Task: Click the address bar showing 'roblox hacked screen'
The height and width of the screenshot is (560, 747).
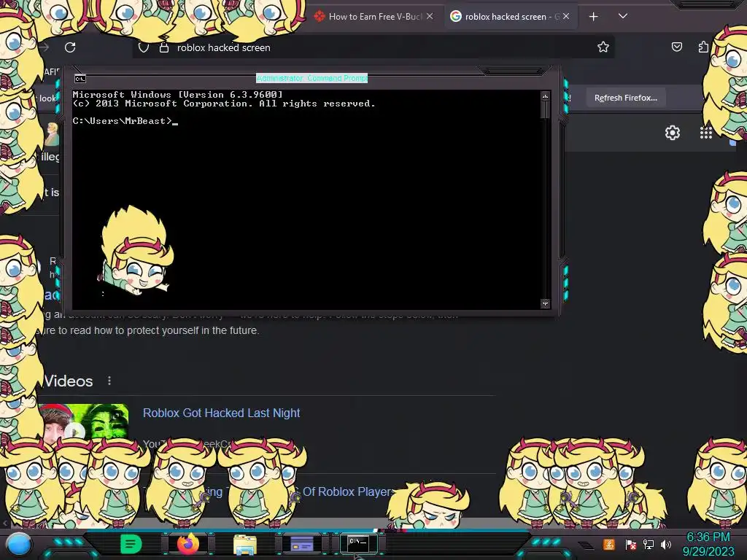Action: click(x=374, y=47)
